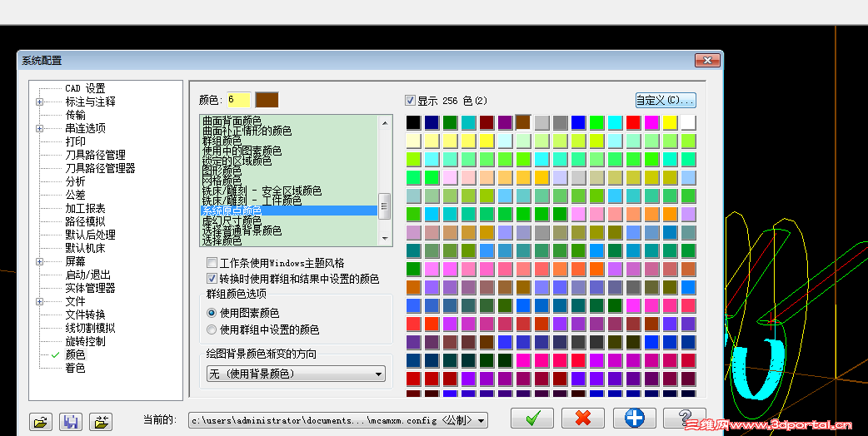Pick the black swatch in the palette's top row
This screenshot has height=436, width=868.
pyautogui.click(x=413, y=122)
